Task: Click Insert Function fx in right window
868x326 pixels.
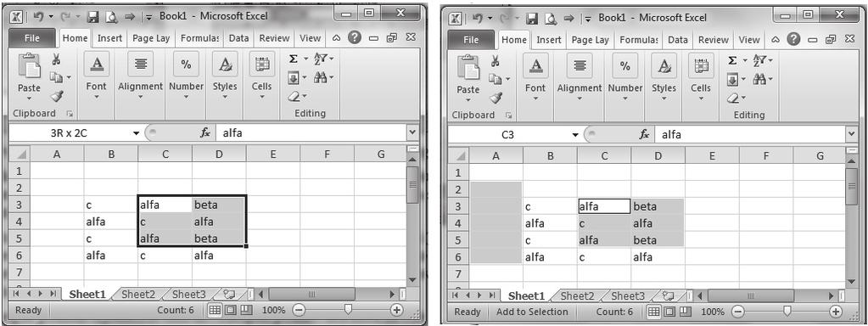Action: [644, 134]
